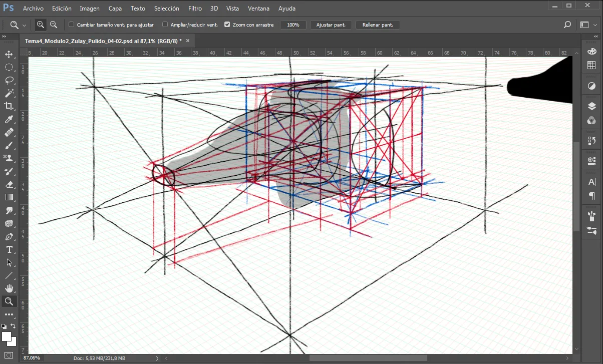This screenshot has width=603, height=364.
Task: Click Zoom In mode in options bar
Action: (41, 25)
